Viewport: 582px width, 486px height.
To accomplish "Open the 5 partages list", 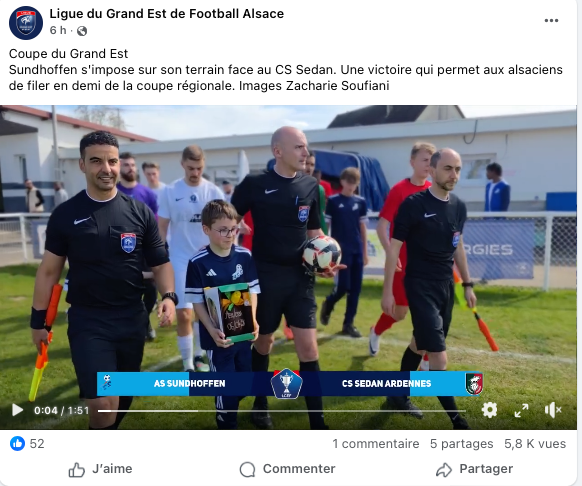I will [x=461, y=444].
